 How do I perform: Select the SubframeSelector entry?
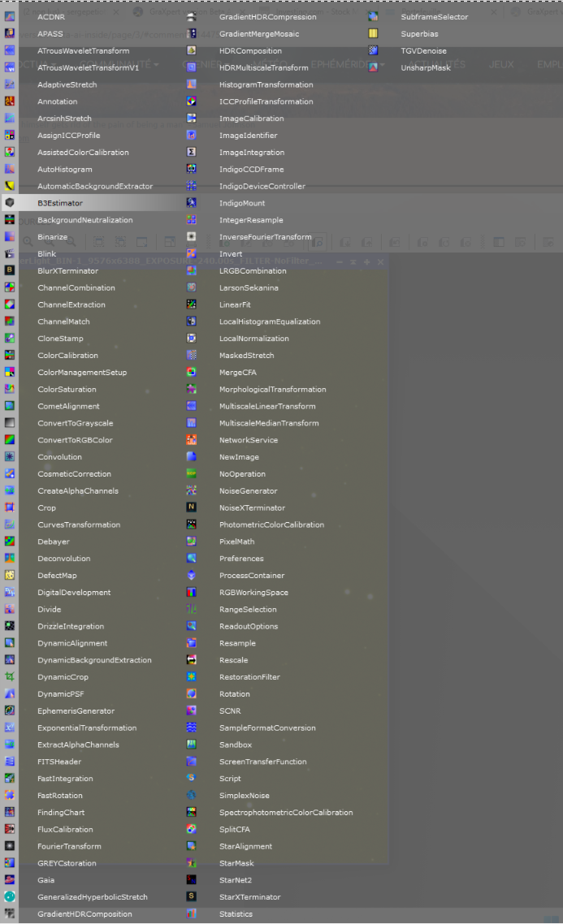click(435, 17)
